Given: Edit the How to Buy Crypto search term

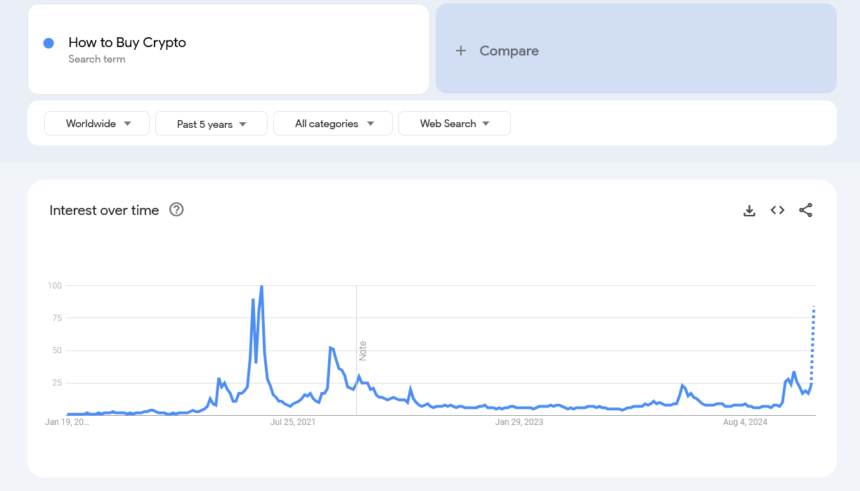Looking at the screenshot, I should coord(127,43).
